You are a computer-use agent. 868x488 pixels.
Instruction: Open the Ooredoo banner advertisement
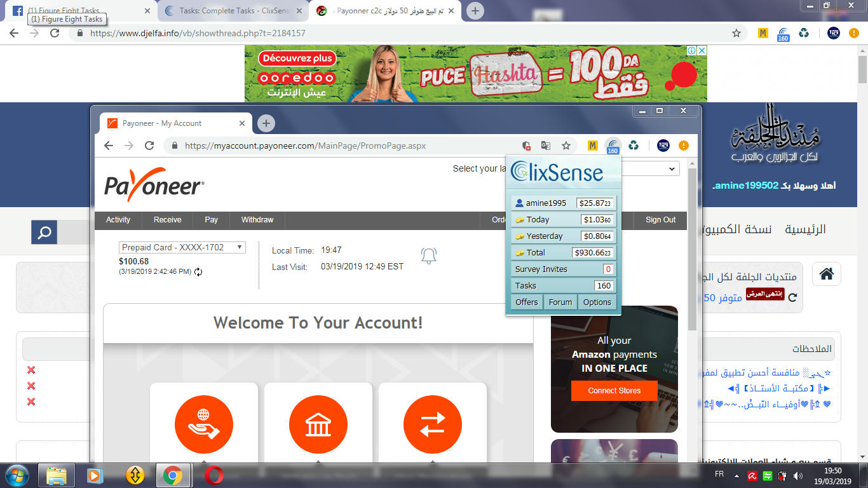tap(476, 74)
